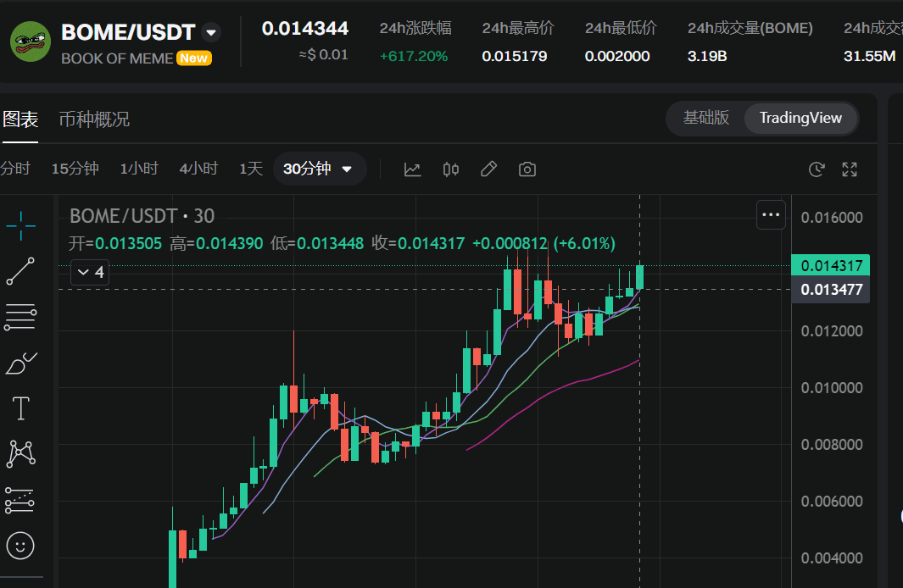Click the ≈$ 0.01 converted price

tap(324, 55)
